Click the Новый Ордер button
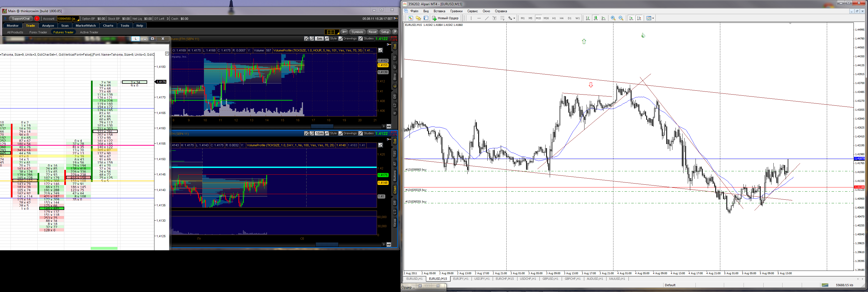The image size is (868, 292). pyautogui.click(x=445, y=18)
